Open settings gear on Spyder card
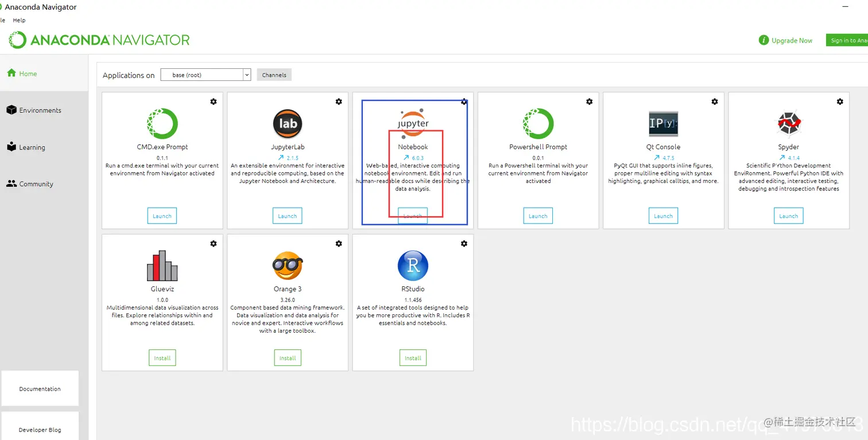The height and width of the screenshot is (440, 868). click(840, 102)
